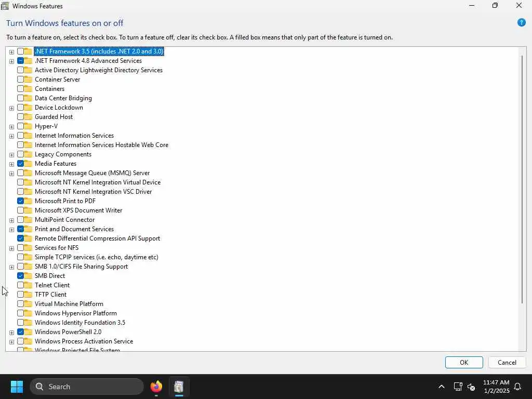Uncheck Microsoft Print to PDF

20,201
